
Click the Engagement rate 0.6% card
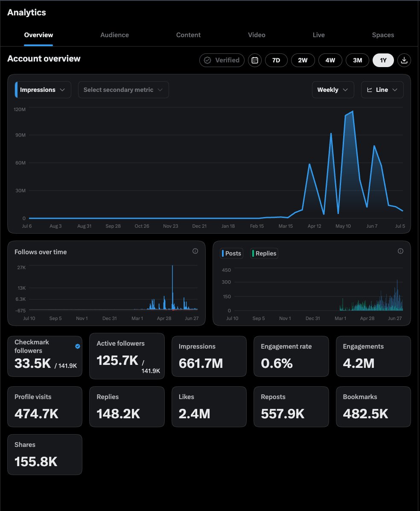click(291, 356)
